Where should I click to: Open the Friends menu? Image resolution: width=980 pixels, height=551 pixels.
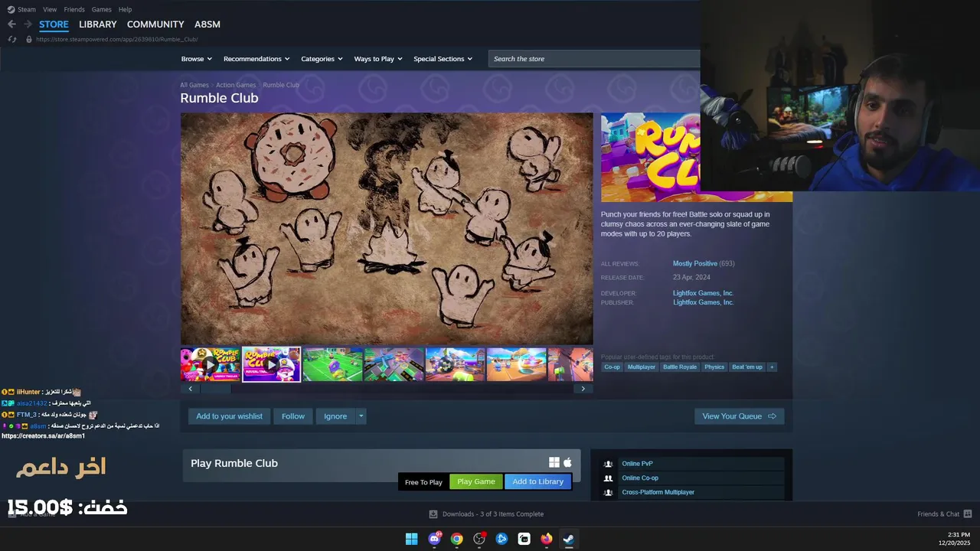pos(74,9)
